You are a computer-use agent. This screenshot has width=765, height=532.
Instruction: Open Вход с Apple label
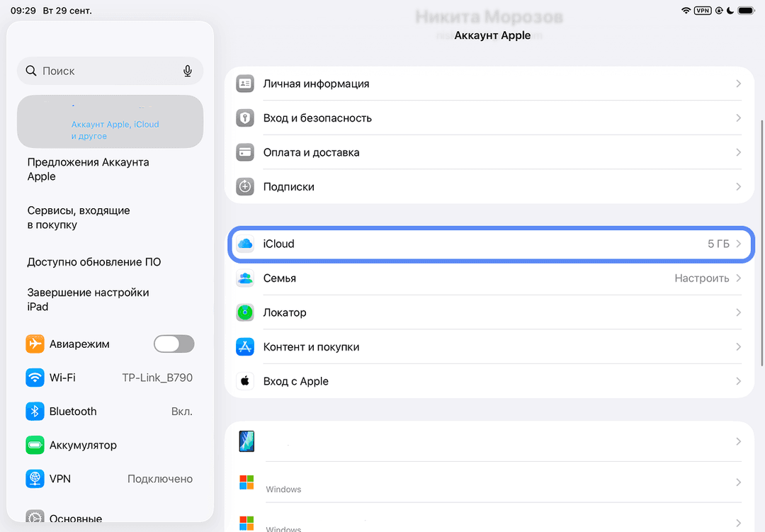(295, 381)
